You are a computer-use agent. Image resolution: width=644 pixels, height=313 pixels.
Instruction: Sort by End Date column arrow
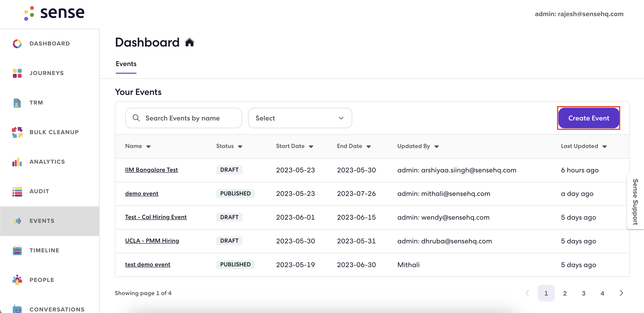point(369,147)
